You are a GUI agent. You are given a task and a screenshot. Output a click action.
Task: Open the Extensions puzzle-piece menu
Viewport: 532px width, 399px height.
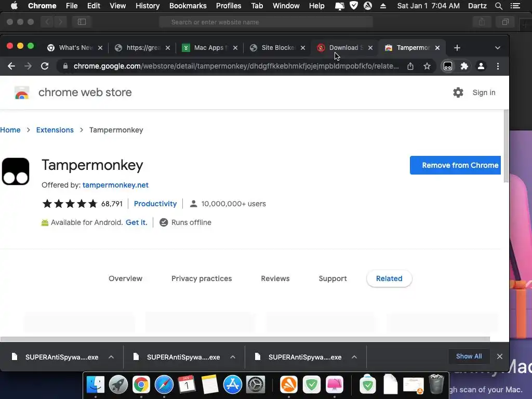point(464,66)
